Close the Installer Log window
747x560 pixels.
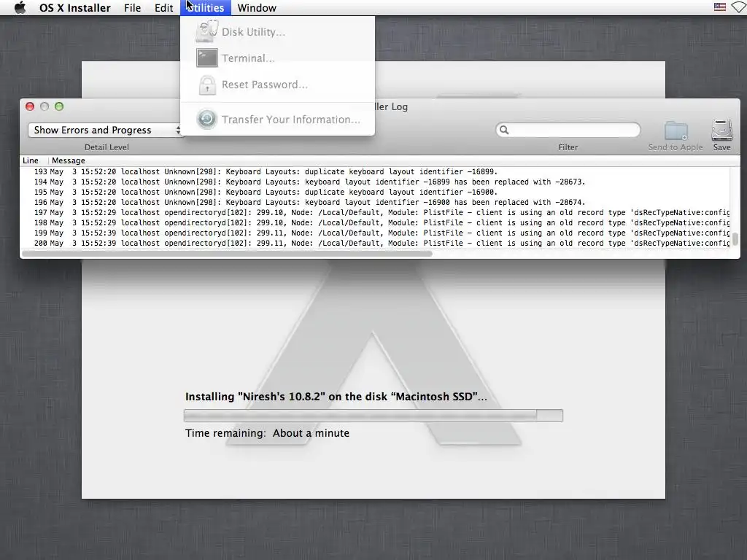(30, 106)
